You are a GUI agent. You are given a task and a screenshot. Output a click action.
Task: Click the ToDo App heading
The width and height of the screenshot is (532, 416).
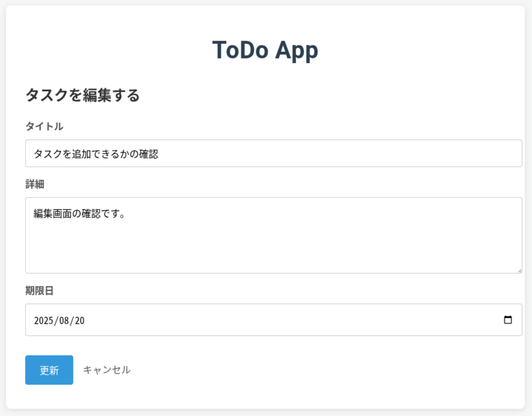tap(265, 51)
